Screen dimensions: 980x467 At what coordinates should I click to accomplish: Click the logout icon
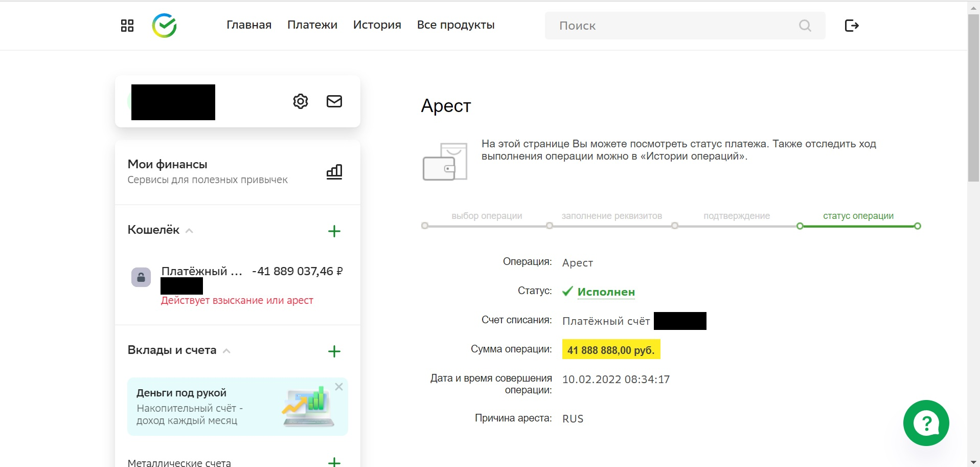pos(851,26)
